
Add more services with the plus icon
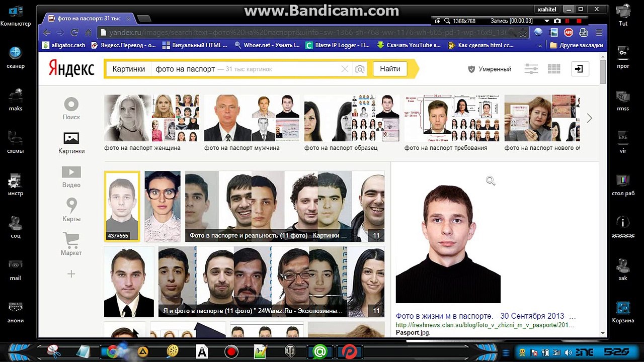point(71,274)
